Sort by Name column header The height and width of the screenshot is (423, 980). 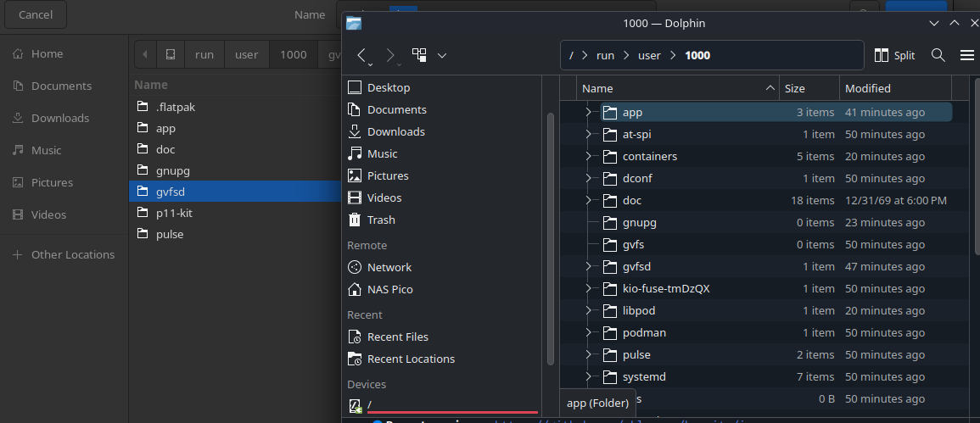coord(677,88)
